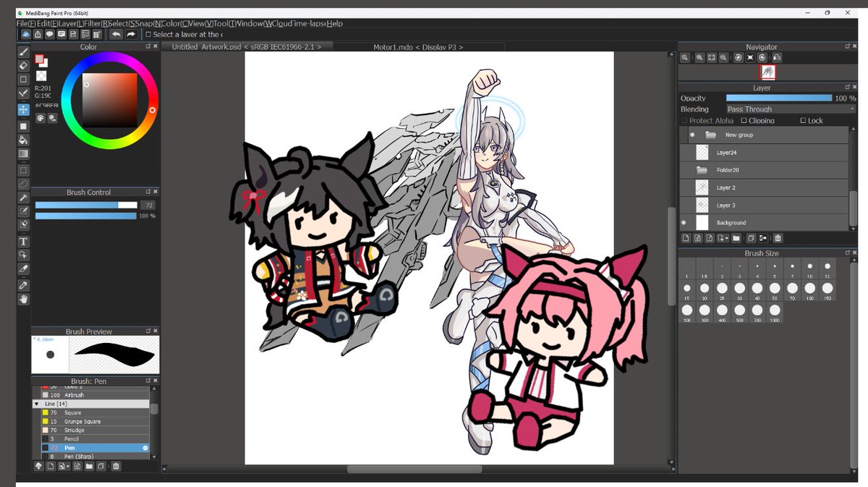Click the transparent color swatch
Screen dimensions: 868x487
point(42,75)
